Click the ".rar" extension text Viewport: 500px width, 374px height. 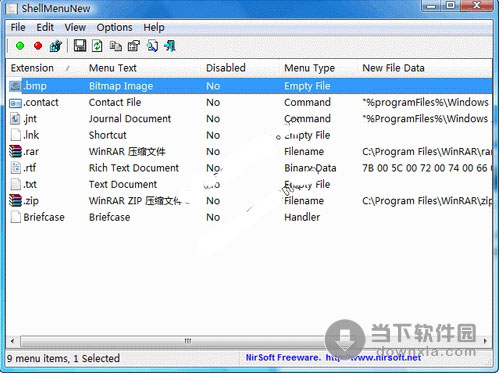click(x=31, y=152)
